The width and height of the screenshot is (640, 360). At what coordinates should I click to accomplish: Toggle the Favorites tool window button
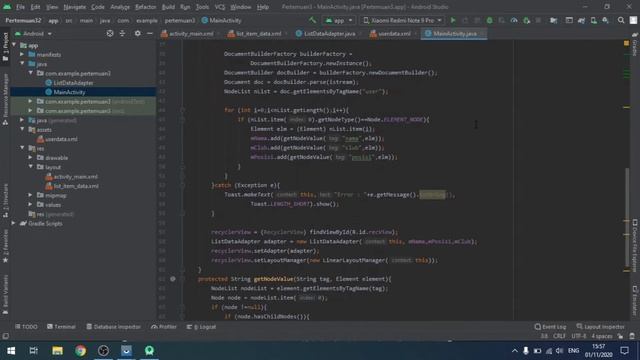click(x=5, y=246)
